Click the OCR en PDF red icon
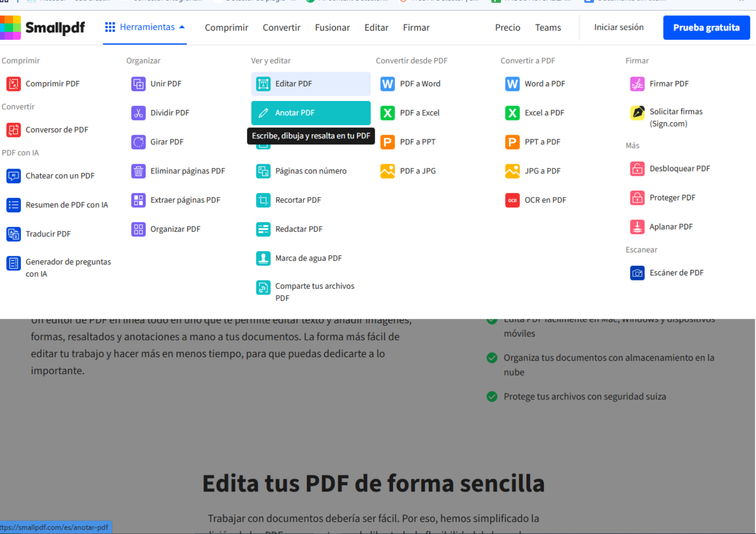This screenshot has width=756, height=534. tap(513, 200)
